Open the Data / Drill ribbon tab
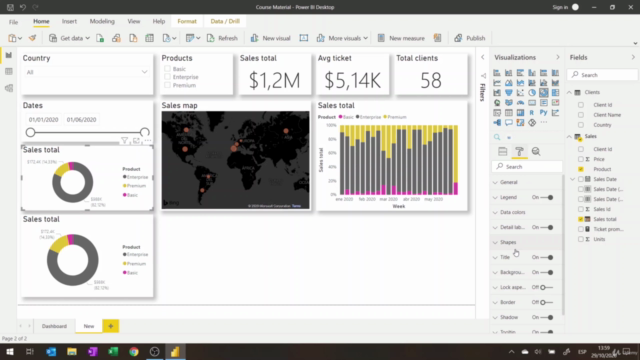Image resolution: width=640 pixels, height=360 pixels. (x=225, y=21)
